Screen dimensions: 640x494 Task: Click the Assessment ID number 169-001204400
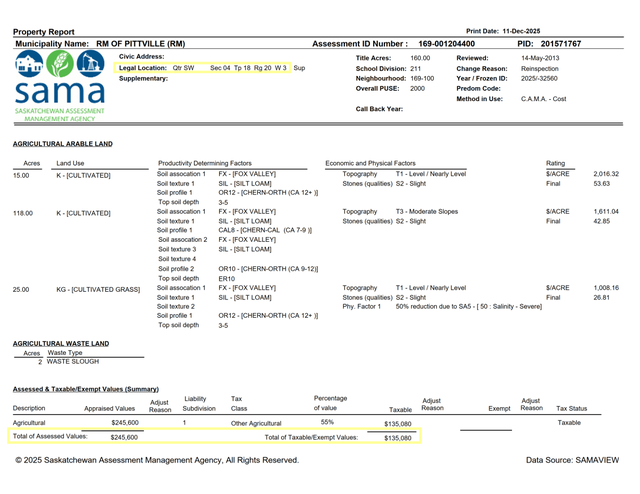447,44
